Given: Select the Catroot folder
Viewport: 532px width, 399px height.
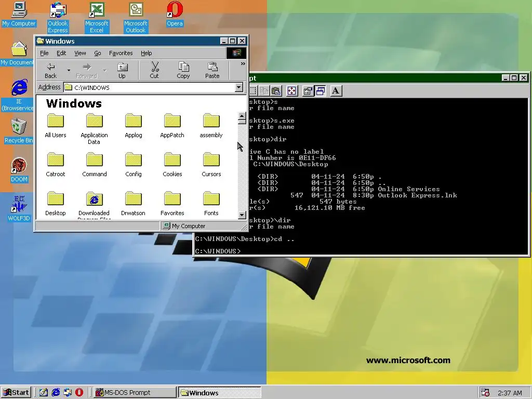Looking at the screenshot, I should [x=56, y=165].
